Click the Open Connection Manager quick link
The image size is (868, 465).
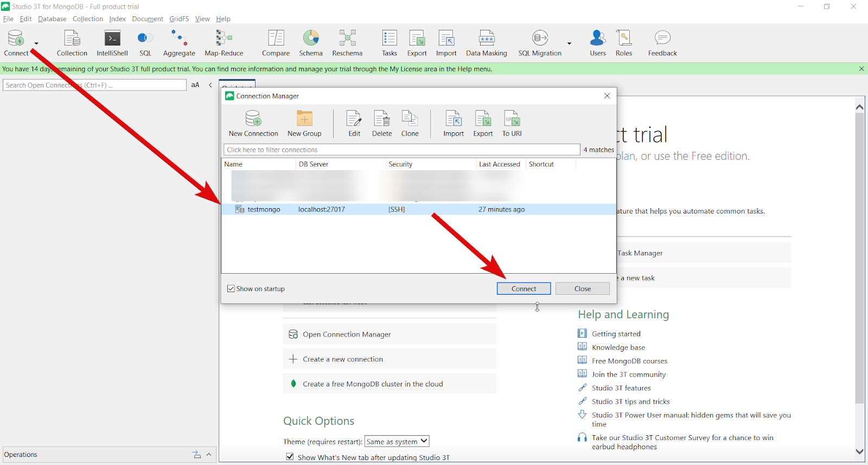point(390,334)
